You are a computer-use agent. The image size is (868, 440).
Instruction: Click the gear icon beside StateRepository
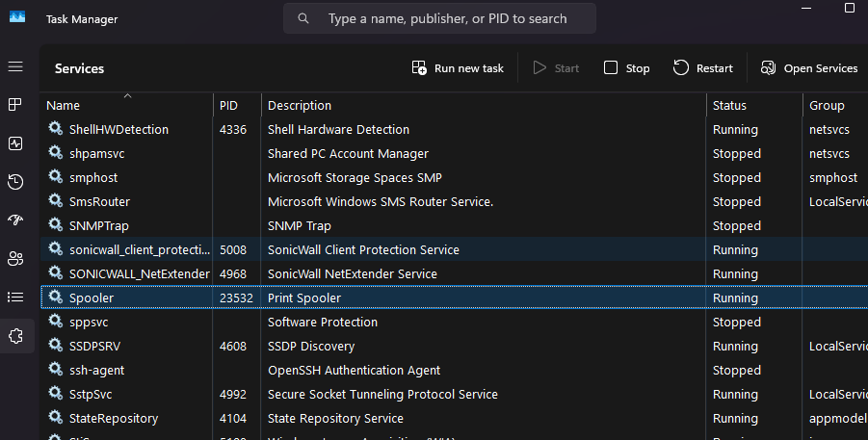click(55, 417)
